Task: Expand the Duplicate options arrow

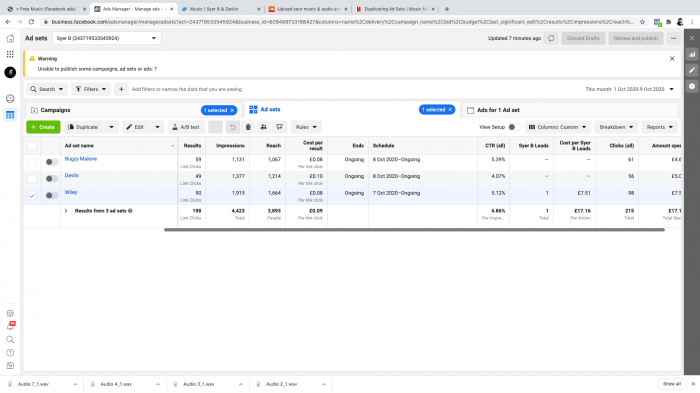Action: pos(111,127)
